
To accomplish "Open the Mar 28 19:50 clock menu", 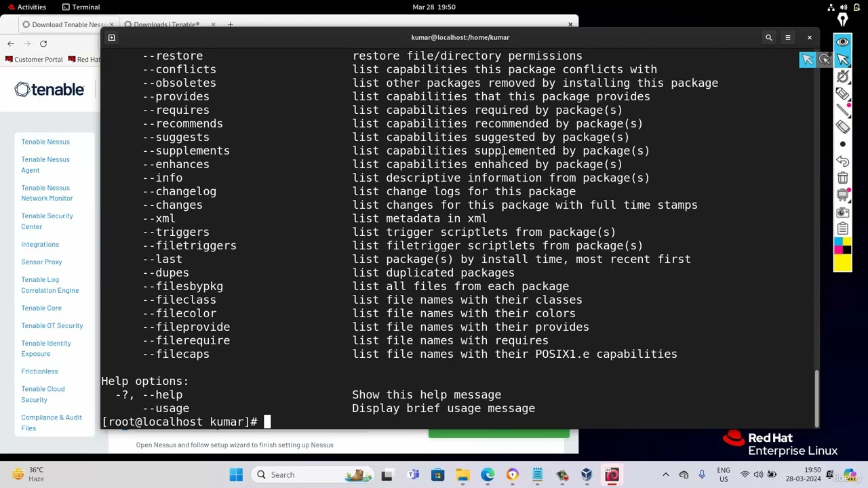I will pos(434,7).
